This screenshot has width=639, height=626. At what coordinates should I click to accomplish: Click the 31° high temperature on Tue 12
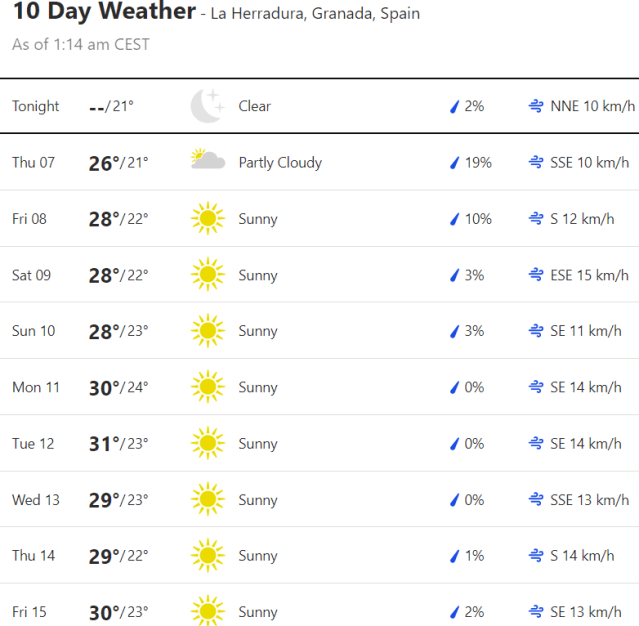(x=104, y=443)
